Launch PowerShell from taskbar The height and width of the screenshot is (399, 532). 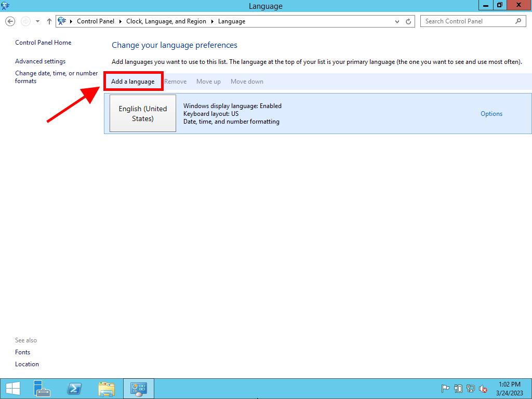(x=74, y=389)
